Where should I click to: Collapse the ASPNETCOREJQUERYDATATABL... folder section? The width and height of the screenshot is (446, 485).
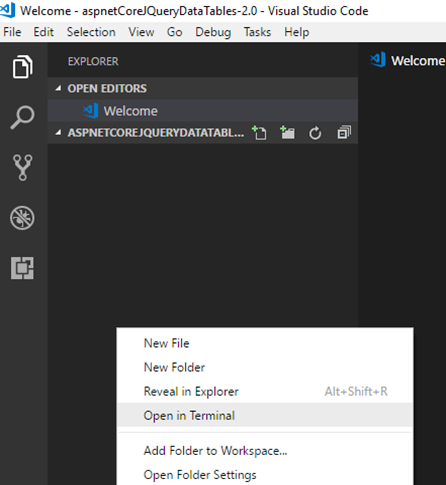click(58, 133)
